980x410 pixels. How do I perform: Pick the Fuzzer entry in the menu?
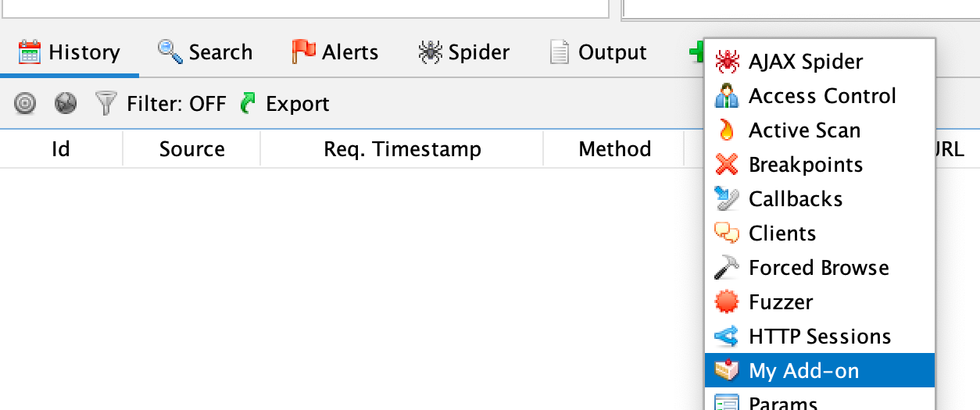tap(781, 302)
